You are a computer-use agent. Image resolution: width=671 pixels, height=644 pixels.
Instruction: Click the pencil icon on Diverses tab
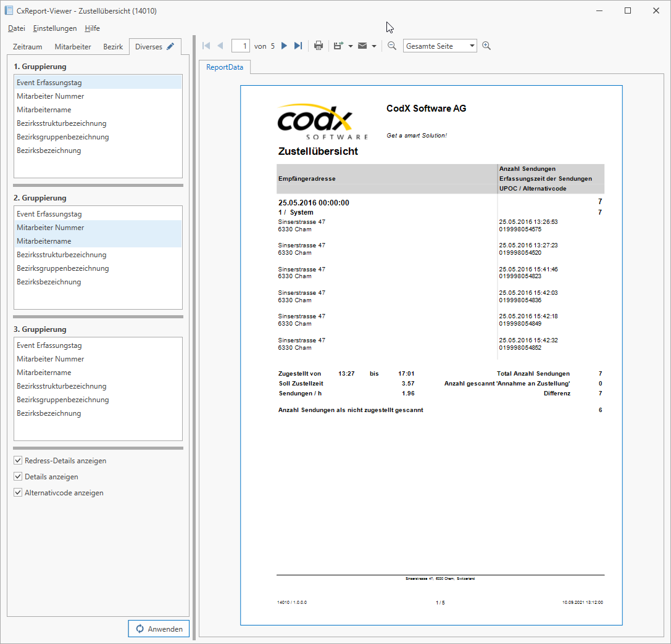[x=170, y=47]
